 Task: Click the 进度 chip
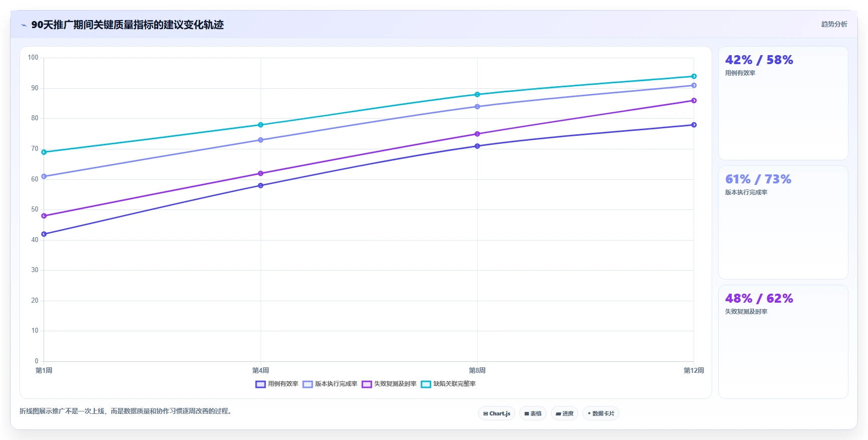coord(564,413)
